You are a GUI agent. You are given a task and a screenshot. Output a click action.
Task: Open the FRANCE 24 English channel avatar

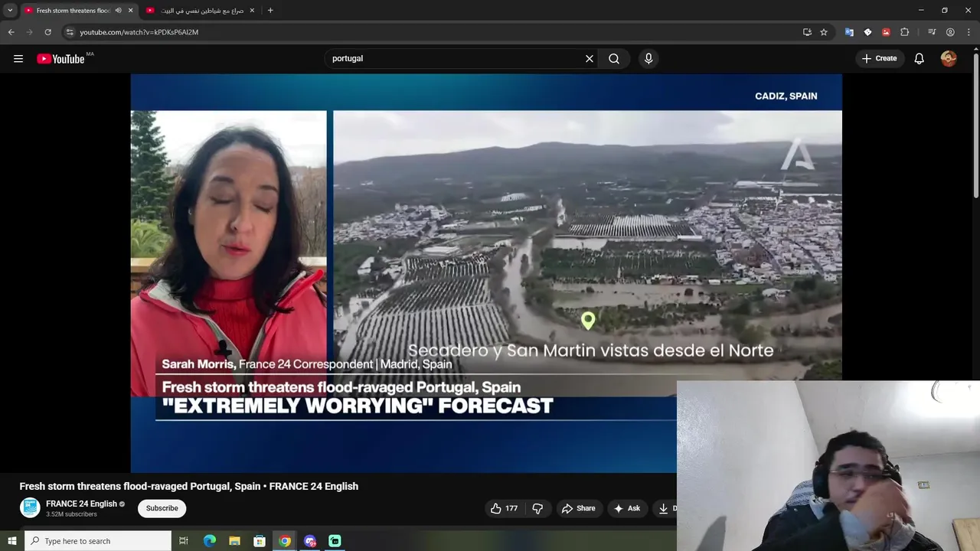click(30, 508)
